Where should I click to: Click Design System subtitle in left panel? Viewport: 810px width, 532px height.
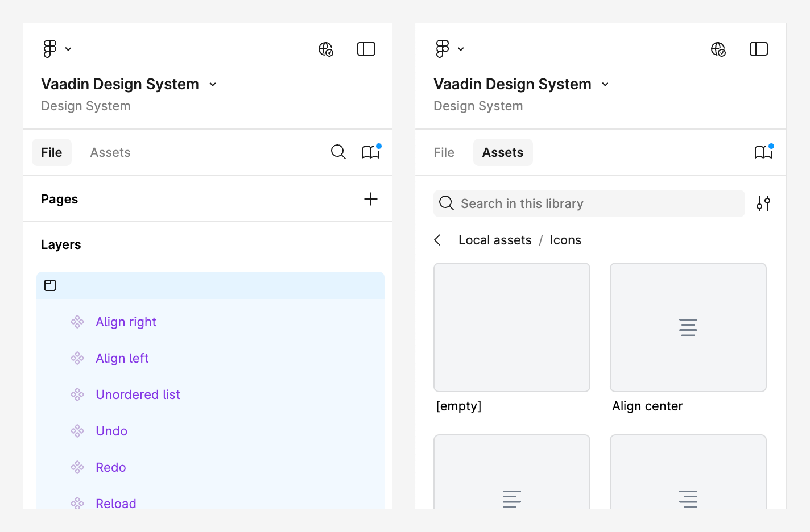[86, 106]
